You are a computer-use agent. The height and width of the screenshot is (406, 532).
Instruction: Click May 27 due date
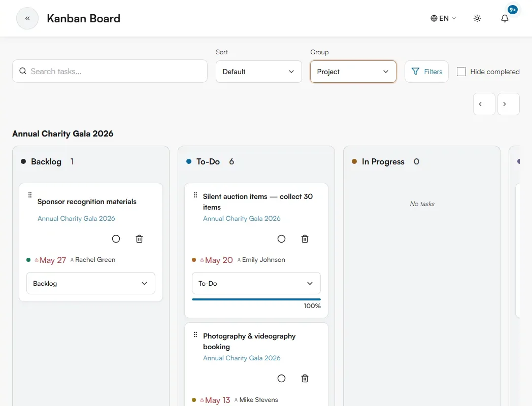point(53,260)
